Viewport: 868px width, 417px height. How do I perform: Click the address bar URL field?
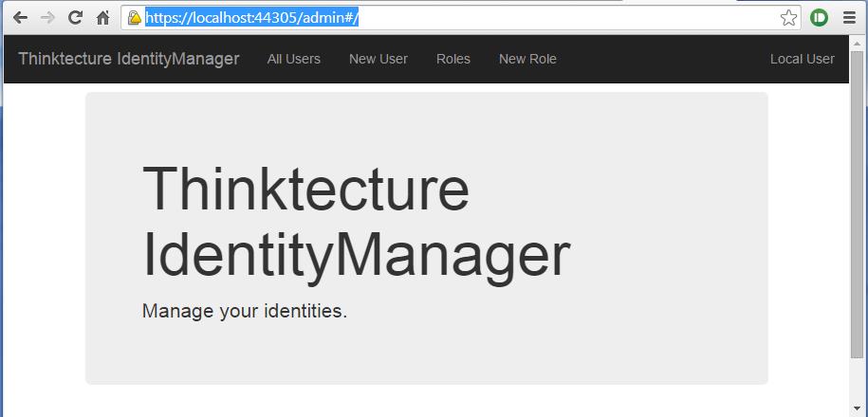pos(461,18)
